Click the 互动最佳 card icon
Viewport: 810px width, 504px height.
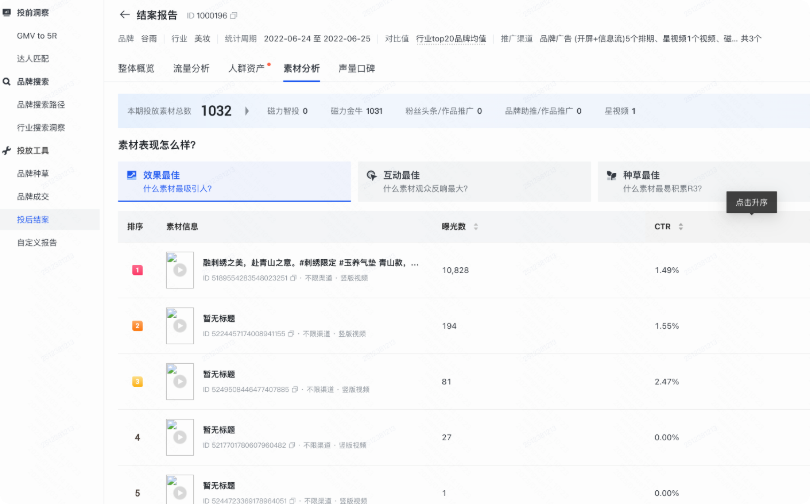[x=371, y=176]
